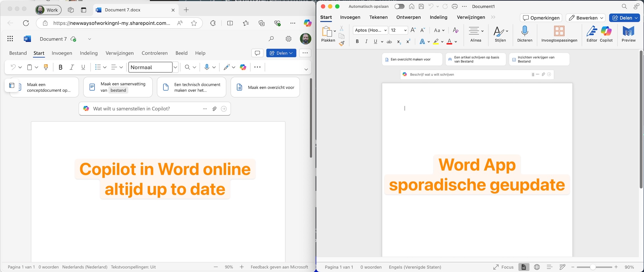This screenshot has height=272, width=644.
Task: Click the home icon in Word app title bar
Action: point(412,6)
